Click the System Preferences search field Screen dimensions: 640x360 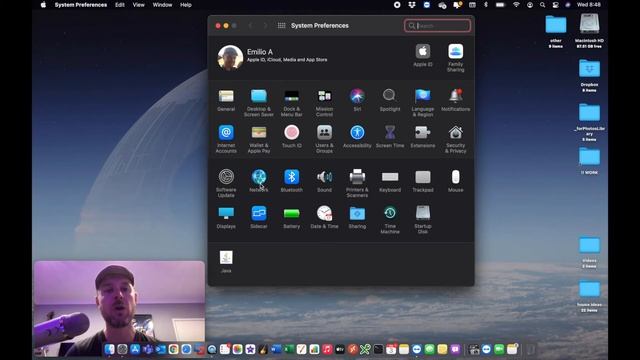[437, 26]
